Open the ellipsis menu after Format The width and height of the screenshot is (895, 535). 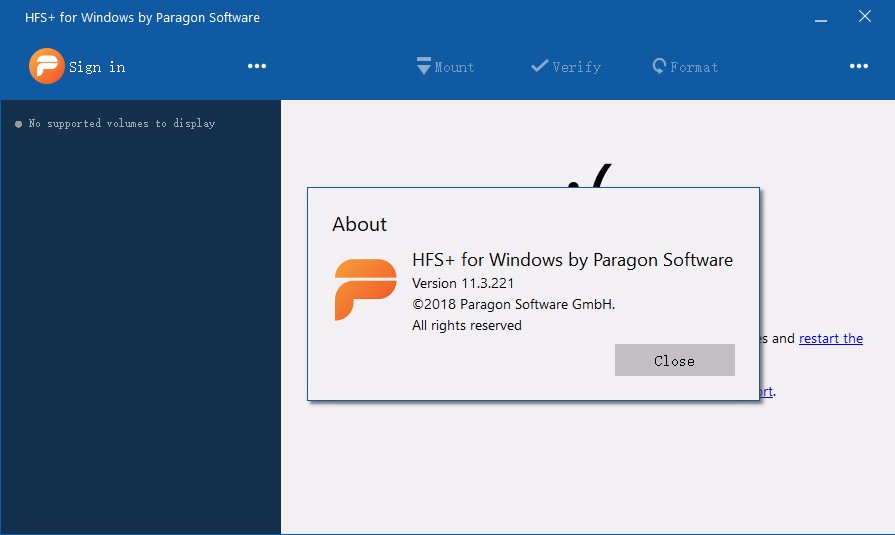(x=858, y=66)
